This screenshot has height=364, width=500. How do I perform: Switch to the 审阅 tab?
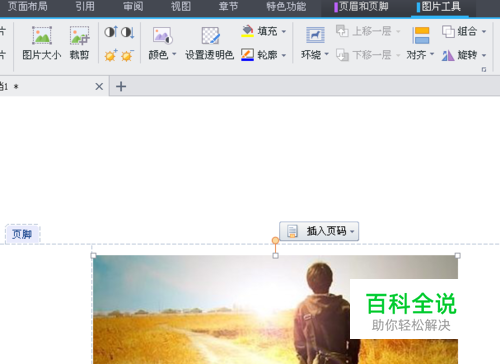133,6
